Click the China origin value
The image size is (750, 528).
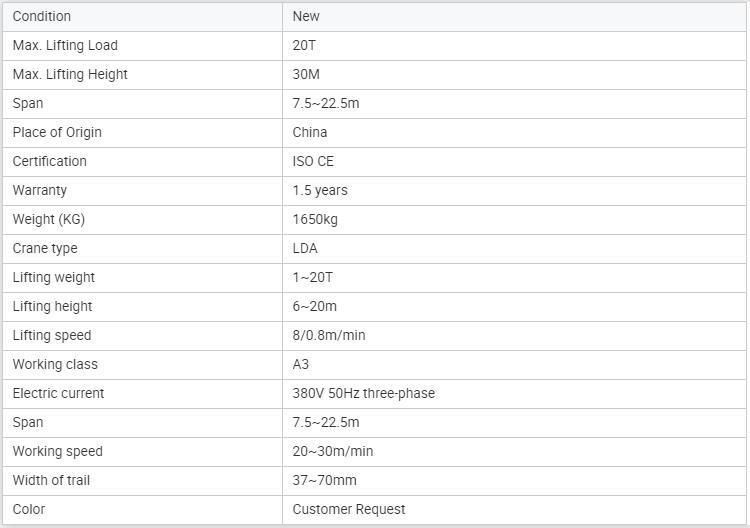click(x=309, y=132)
